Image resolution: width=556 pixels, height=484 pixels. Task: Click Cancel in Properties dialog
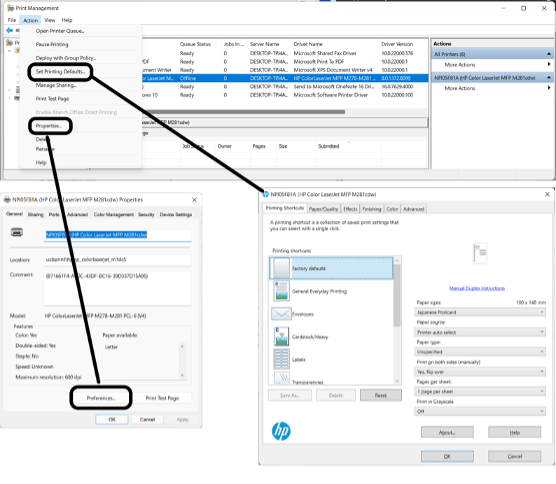tap(147, 419)
